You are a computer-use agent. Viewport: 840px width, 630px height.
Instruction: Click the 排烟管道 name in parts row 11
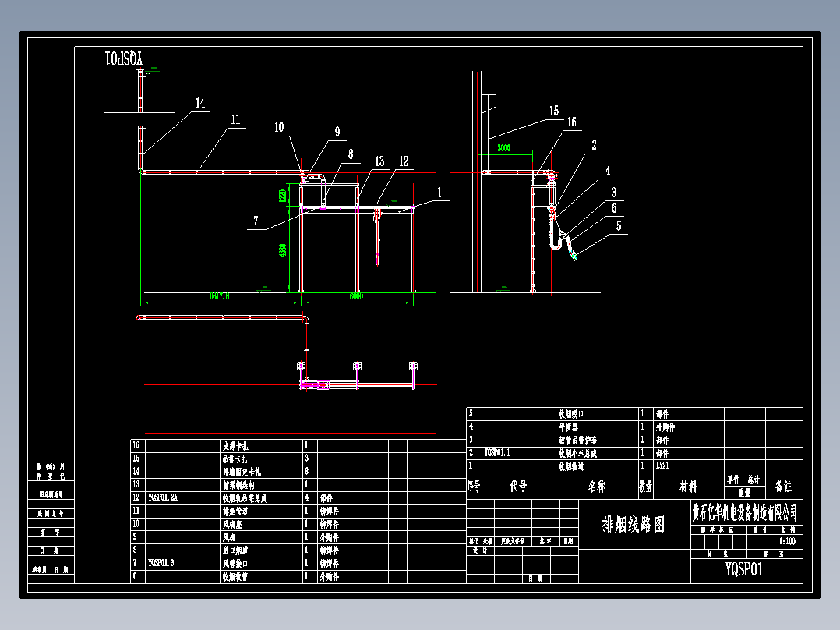pyautogui.click(x=235, y=511)
